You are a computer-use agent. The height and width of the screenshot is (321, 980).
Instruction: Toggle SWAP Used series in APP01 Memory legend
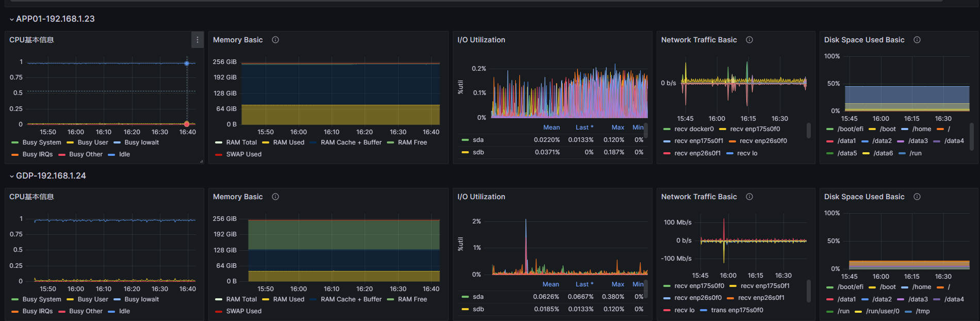[244, 154]
